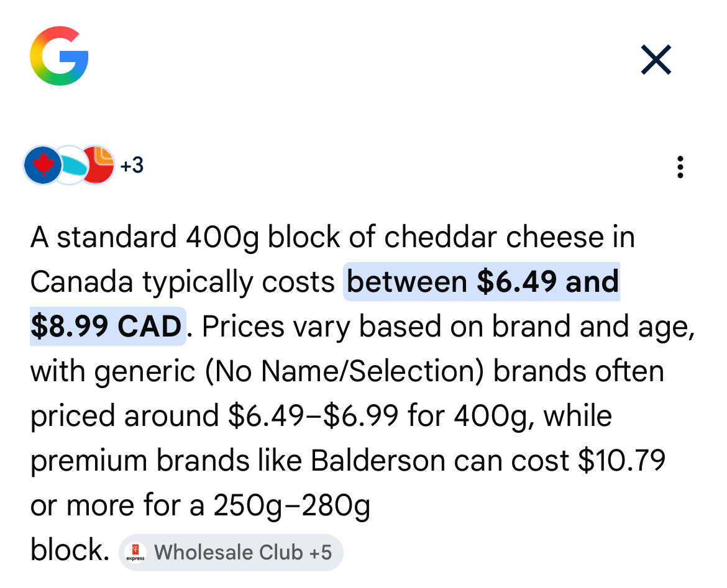Click the 250g–280g weight text
Image resolution: width=727 pixels, height=588 pixels.
tap(291, 507)
